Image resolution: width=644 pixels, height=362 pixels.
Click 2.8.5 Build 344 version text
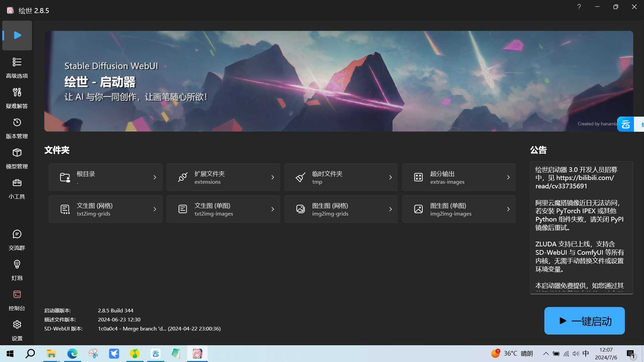tap(115, 311)
